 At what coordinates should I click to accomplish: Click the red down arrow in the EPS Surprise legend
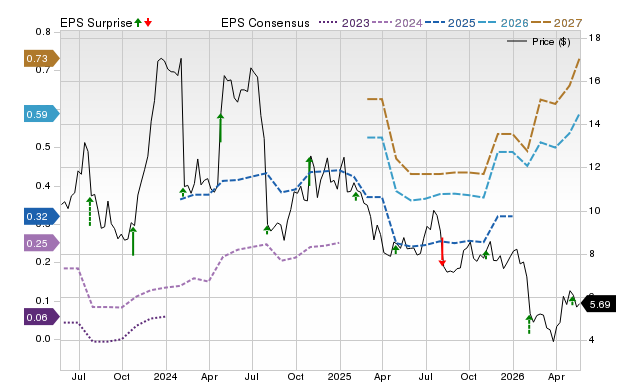pyautogui.click(x=148, y=23)
